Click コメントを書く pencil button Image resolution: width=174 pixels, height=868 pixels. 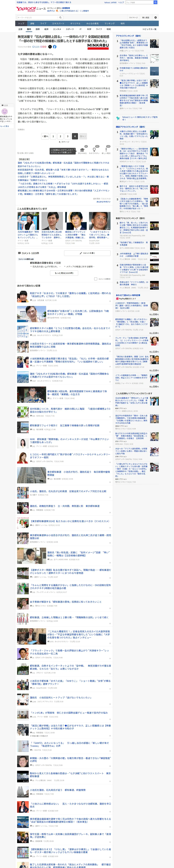[x=87, y=253]
